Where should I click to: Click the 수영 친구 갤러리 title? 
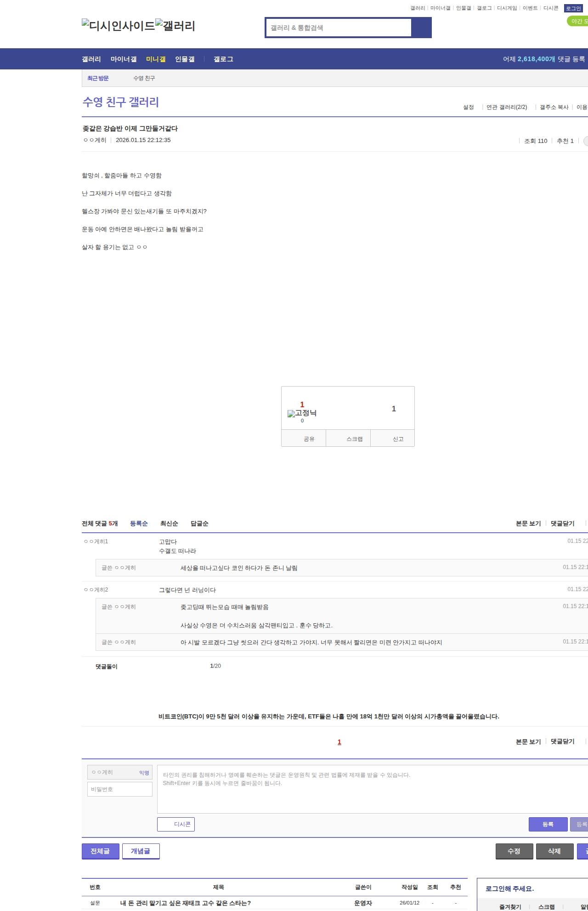pyautogui.click(x=121, y=102)
